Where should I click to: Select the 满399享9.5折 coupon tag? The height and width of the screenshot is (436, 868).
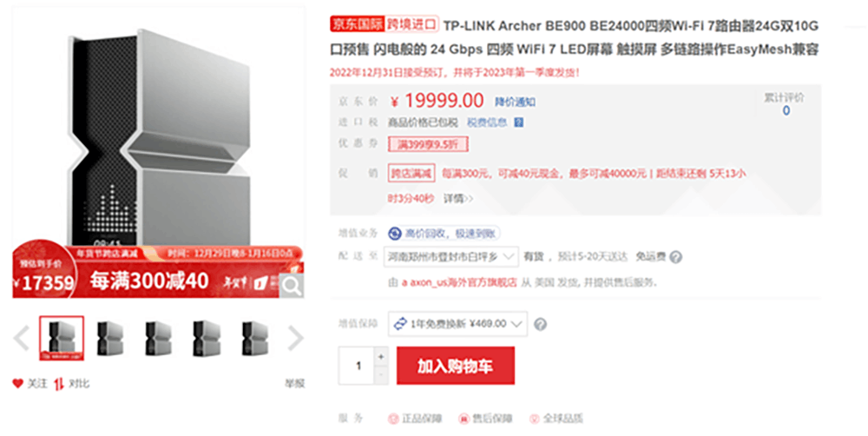click(428, 144)
